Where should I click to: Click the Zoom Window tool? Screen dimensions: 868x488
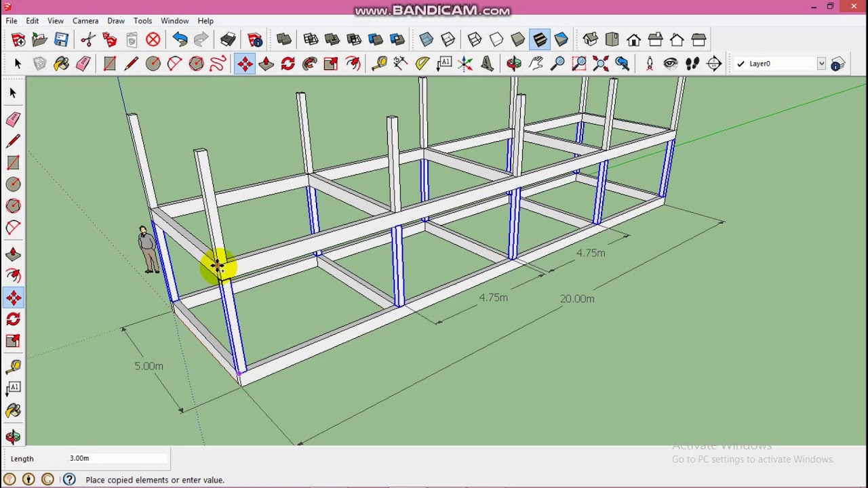pos(579,64)
